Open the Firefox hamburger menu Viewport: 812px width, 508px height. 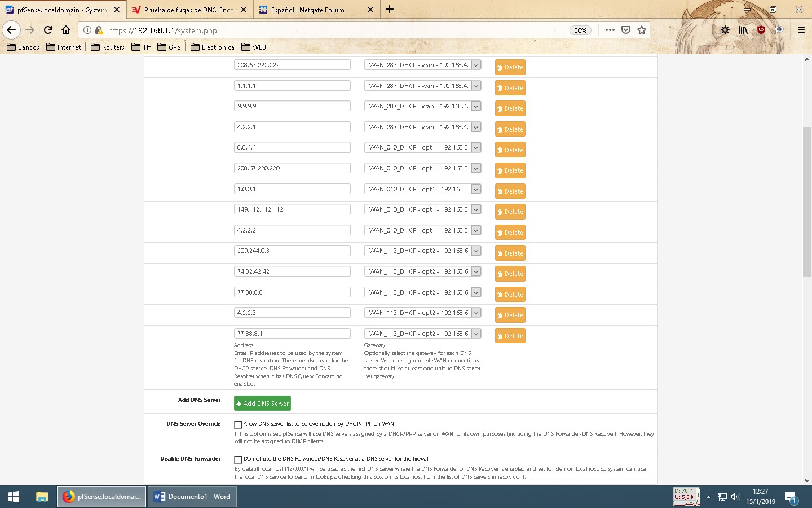point(801,30)
